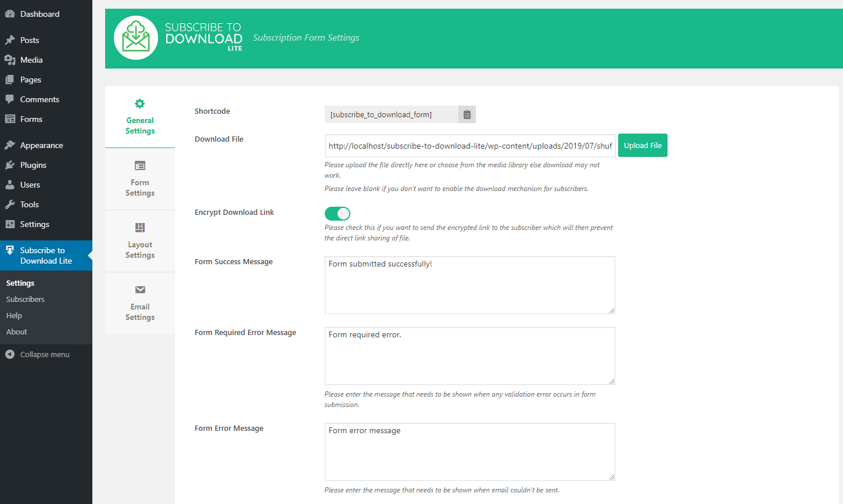Click the Email Settings envelope icon
This screenshot has height=504, width=843.
coord(140,290)
